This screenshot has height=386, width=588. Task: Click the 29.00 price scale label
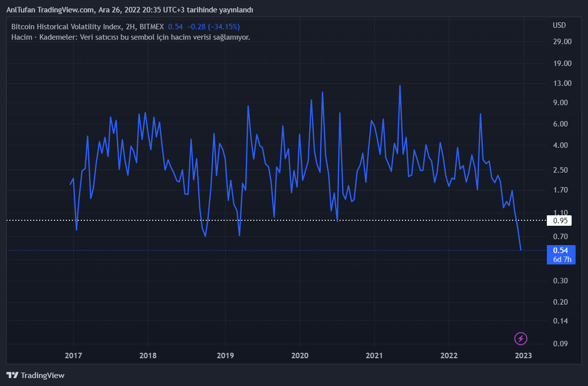coord(562,42)
